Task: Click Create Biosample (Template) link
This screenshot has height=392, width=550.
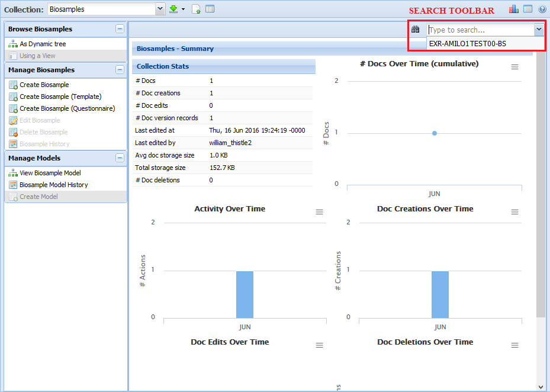Action: coord(60,97)
